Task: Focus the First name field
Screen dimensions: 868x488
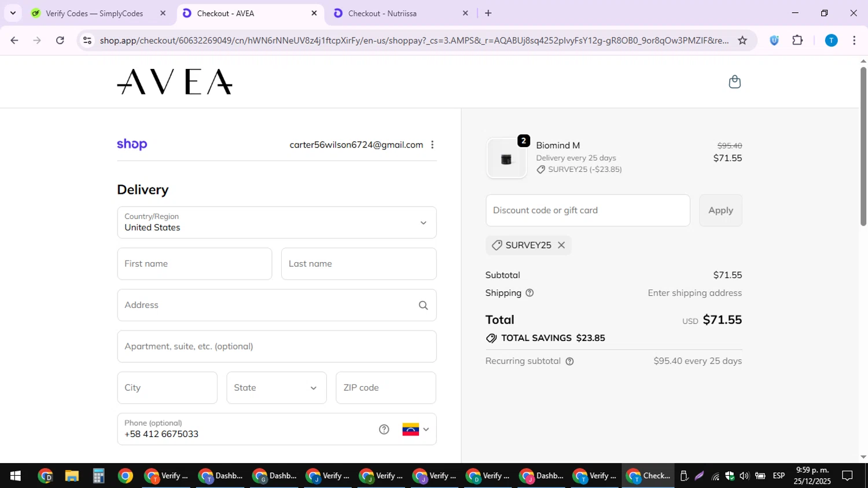Action: click(194, 264)
